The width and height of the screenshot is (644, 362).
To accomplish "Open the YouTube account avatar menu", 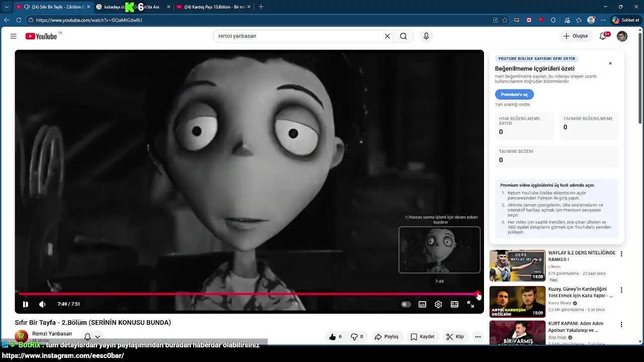I will [x=622, y=36].
